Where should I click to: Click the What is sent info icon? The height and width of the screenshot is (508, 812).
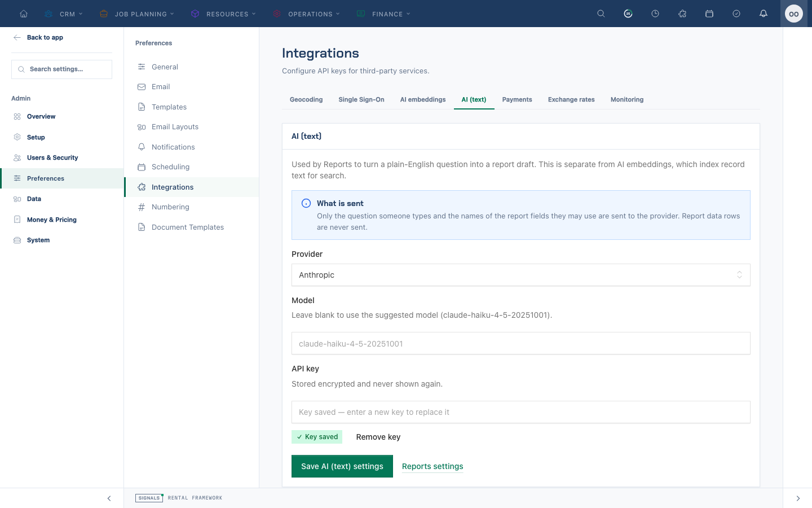[306, 203]
